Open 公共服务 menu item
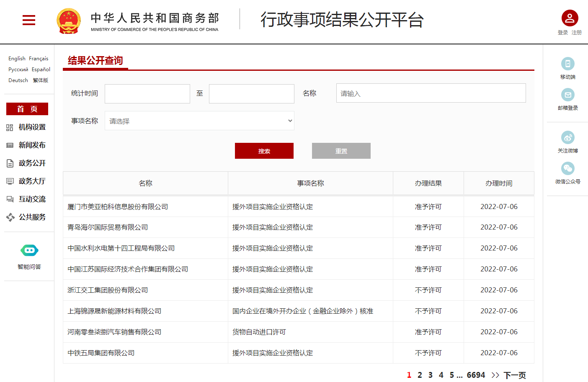The height and width of the screenshot is (382, 588). [x=32, y=217]
